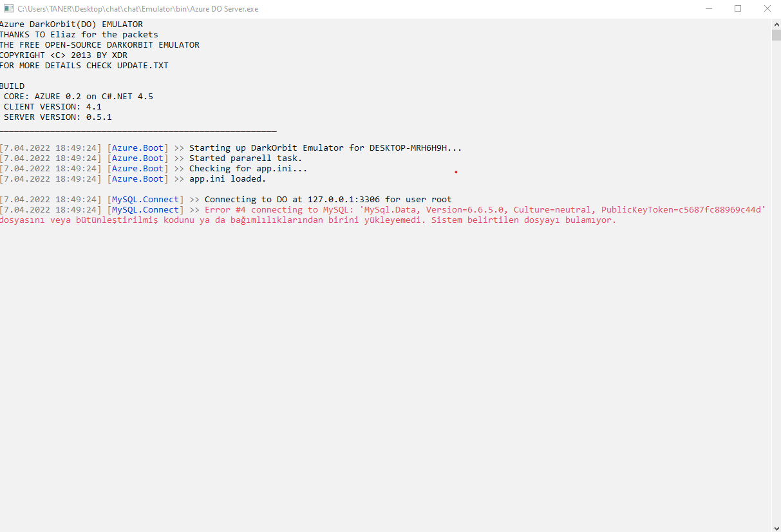Click 'THE FREE OPEN-SOURCE DARKORBIT EMULATOR' line
781x532 pixels.
pyautogui.click(x=100, y=45)
